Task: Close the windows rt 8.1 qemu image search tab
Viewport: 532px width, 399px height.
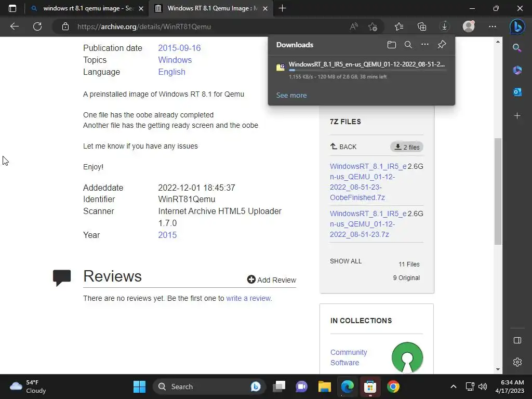Action: (141, 8)
